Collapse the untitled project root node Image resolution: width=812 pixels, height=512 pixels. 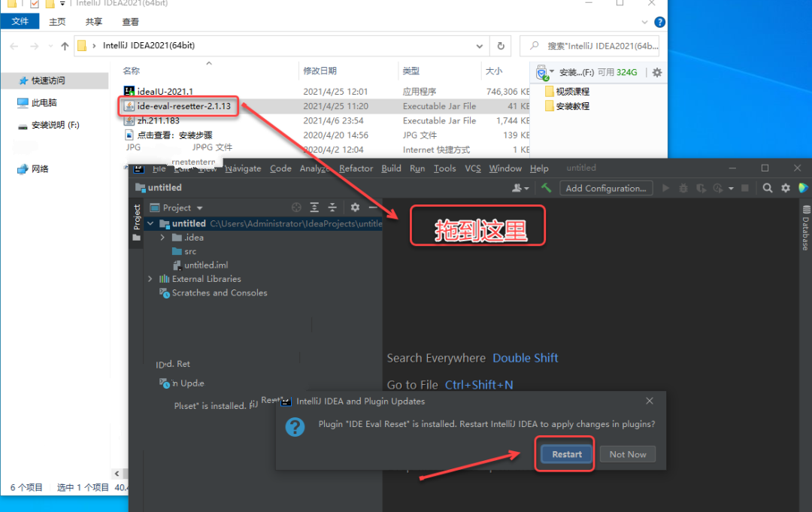[x=150, y=223]
